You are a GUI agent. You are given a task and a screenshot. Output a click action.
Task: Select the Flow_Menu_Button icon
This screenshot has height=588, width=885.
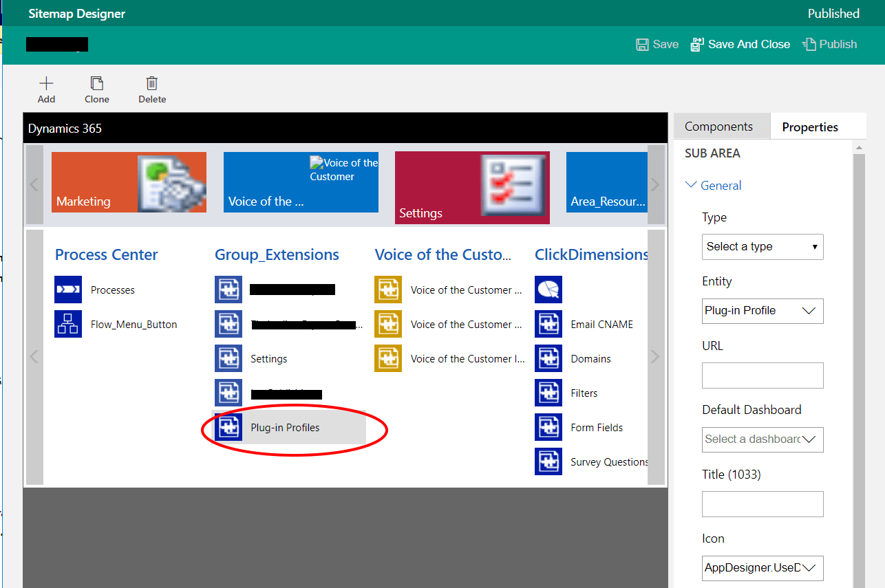[x=68, y=324]
